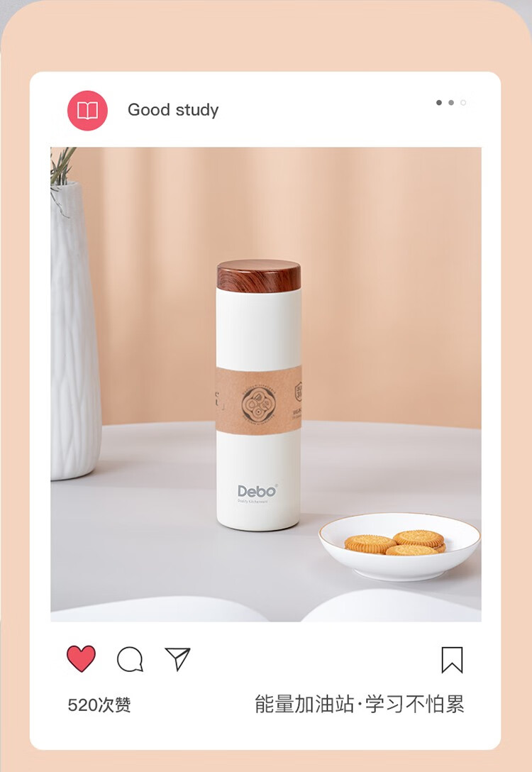Viewport: 532px width, 772px height.
Task: Select the first dark carousel dot
Action: pos(439,102)
